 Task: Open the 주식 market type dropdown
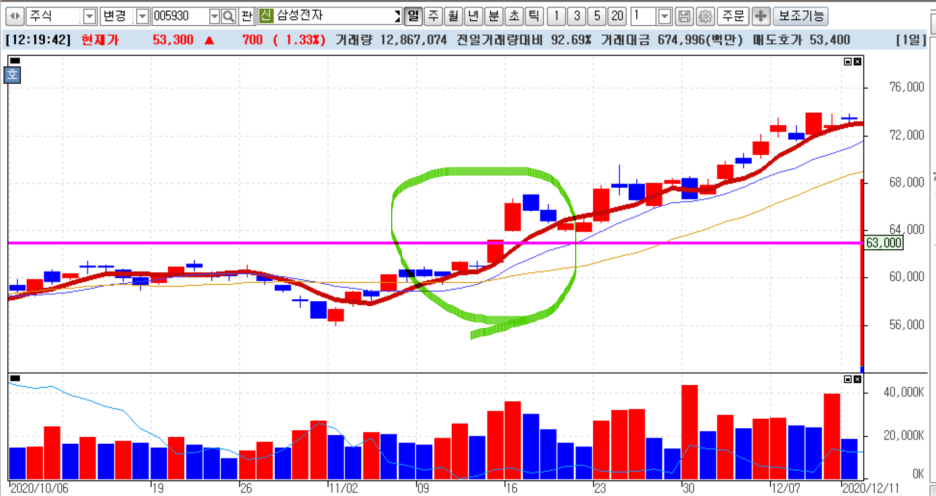pyautogui.click(x=89, y=16)
